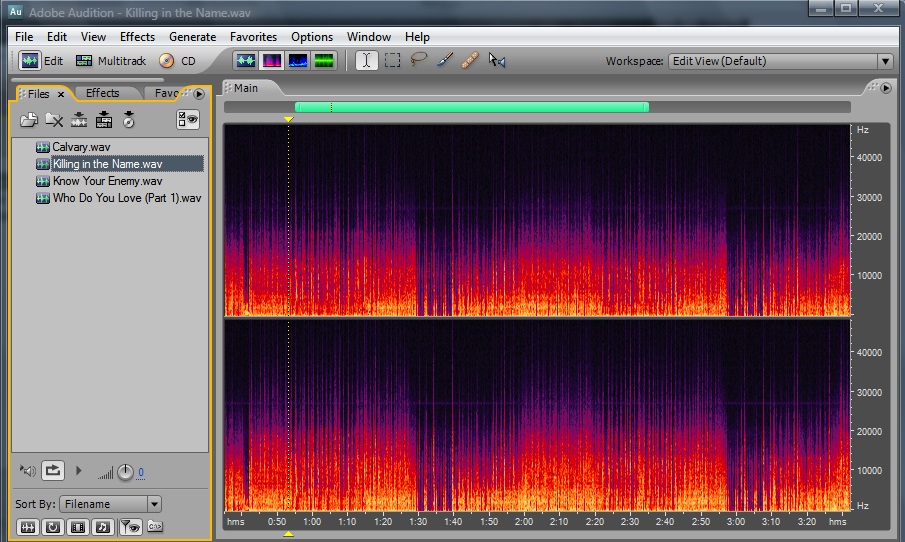This screenshot has height=542, width=905.
Task: Toggle the Auto-Play speaker button
Action: tap(28, 471)
